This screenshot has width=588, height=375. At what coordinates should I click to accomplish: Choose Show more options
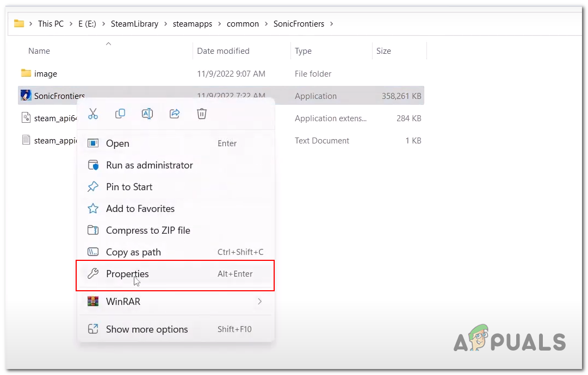(176, 329)
